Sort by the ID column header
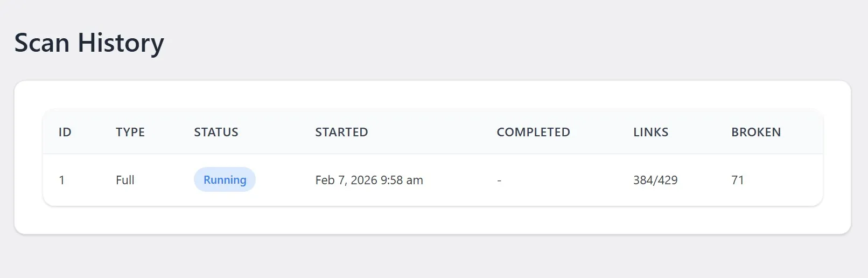 point(65,132)
